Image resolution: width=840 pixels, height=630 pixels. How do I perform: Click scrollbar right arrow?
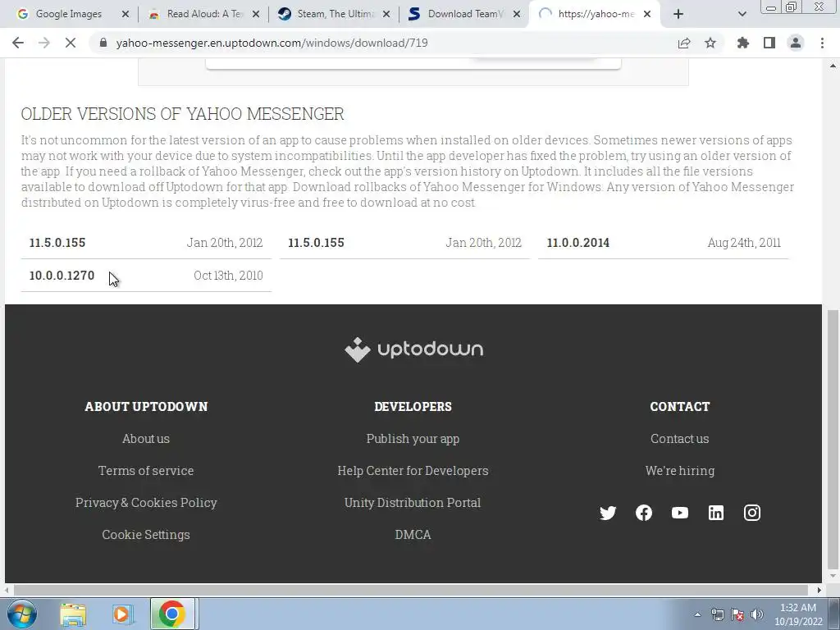[x=819, y=590]
